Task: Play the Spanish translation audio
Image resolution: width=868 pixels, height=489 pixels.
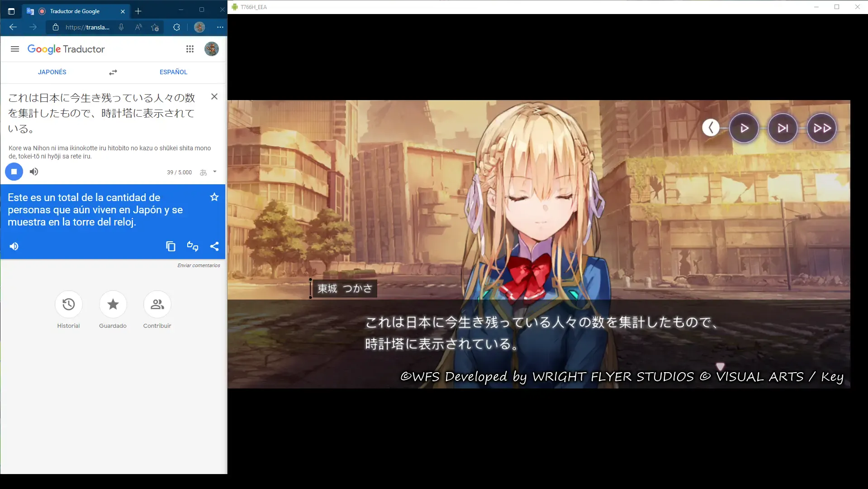Action: click(14, 246)
